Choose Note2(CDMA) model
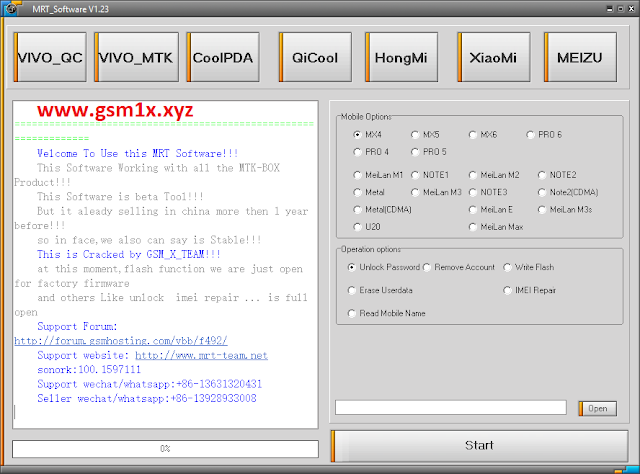Viewport: 640px width, 474px height. 542,192
